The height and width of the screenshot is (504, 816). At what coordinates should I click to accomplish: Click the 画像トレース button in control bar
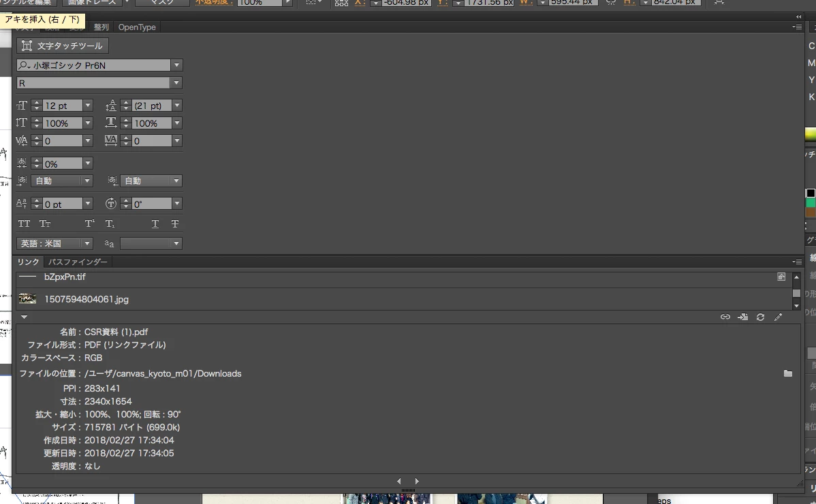point(93,3)
